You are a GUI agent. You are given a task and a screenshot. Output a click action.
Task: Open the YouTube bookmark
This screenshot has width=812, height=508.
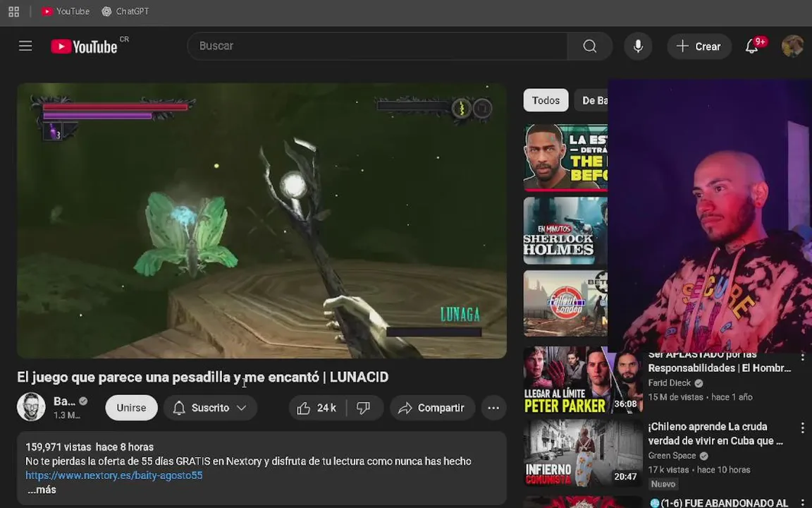tap(66, 11)
